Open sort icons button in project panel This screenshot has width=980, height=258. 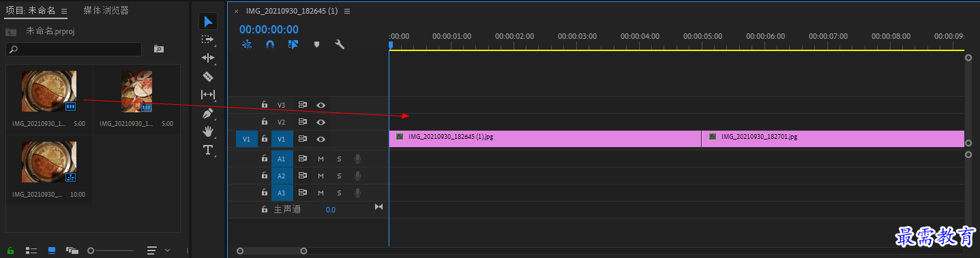tap(152, 251)
